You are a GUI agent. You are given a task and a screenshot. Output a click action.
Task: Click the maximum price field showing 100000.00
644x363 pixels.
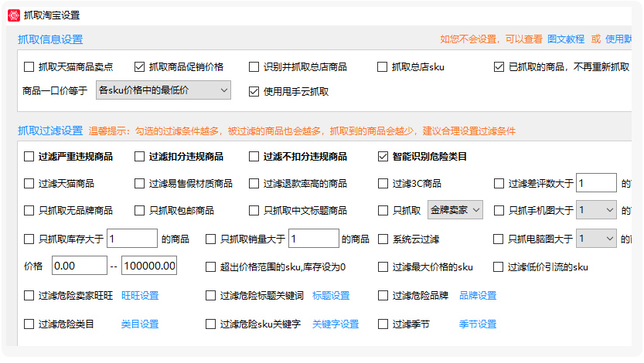pos(149,266)
